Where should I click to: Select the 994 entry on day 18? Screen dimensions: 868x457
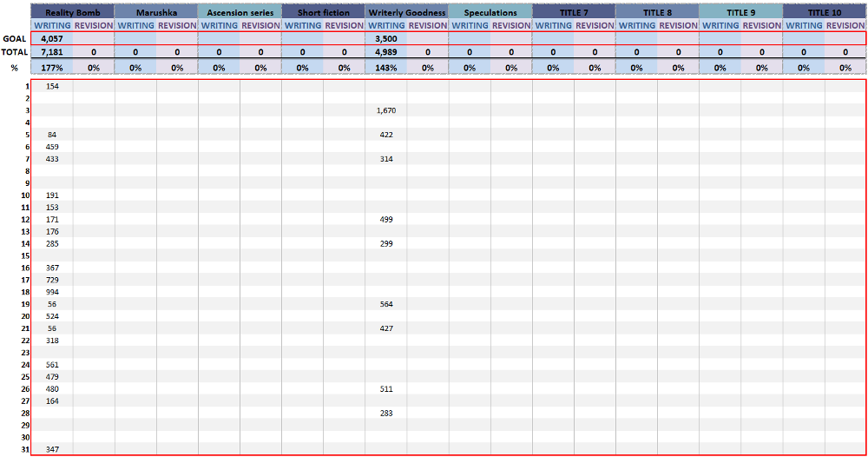[x=52, y=292]
